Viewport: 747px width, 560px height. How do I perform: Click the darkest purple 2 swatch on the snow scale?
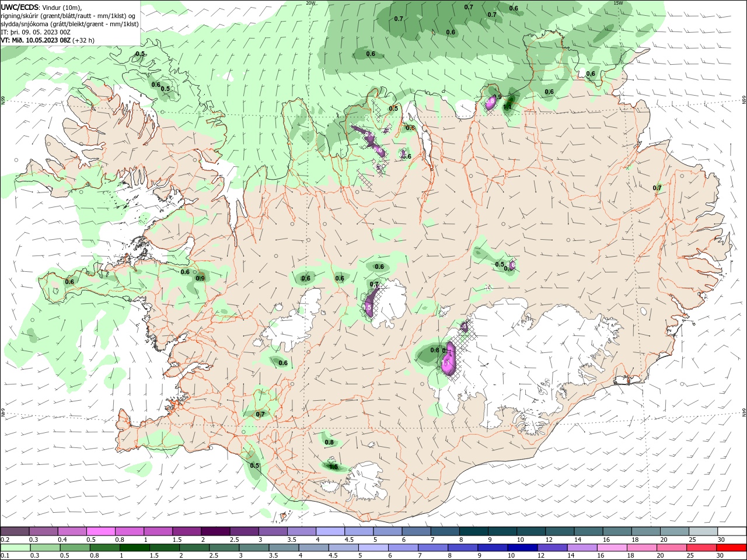pos(215,531)
